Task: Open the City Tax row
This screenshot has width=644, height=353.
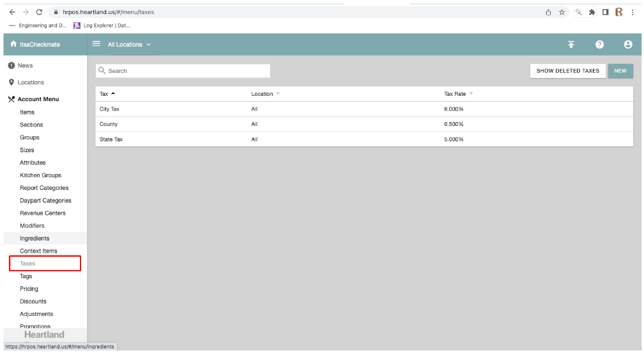Action: pos(110,109)
